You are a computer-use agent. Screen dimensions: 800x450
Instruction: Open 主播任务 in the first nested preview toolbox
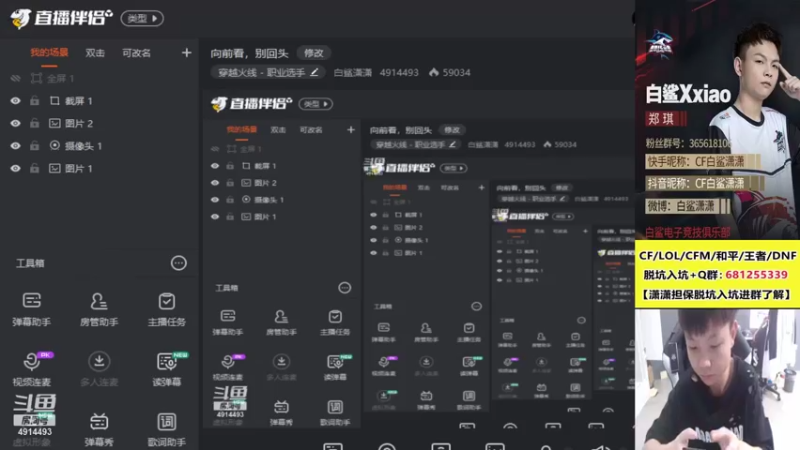(335, 322)
